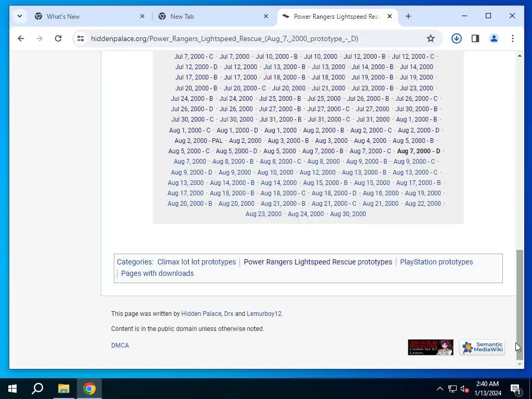Screen dimensions: 532x399
Task: Bookmark this page with the star icon
Action: [x=431, y=38]
